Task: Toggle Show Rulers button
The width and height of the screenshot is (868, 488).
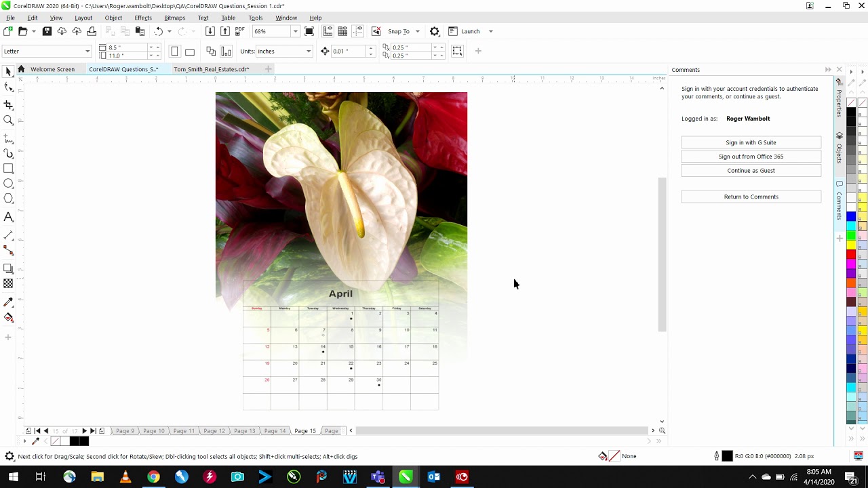Action: (x=328, y=31)
